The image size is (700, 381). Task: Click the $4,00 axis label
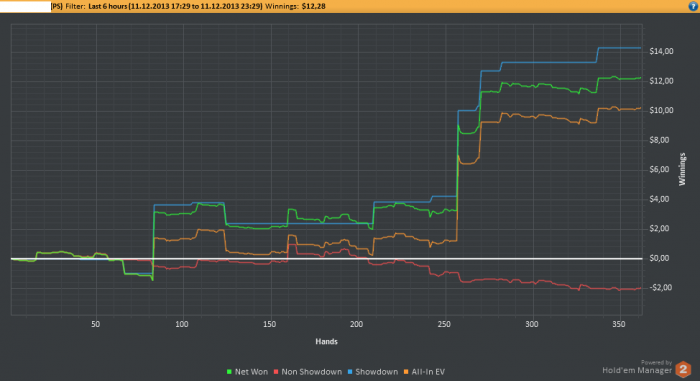[x=660, y=199]
